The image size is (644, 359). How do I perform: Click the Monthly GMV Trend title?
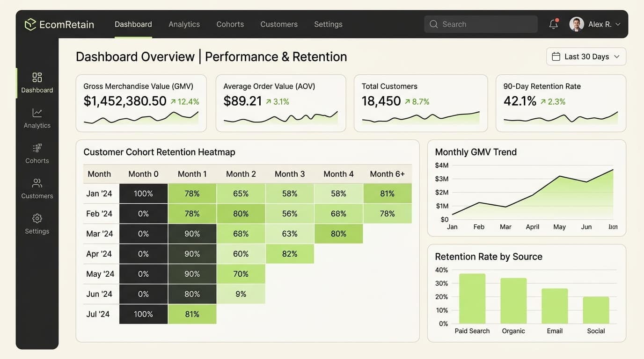tap(476, 152)
